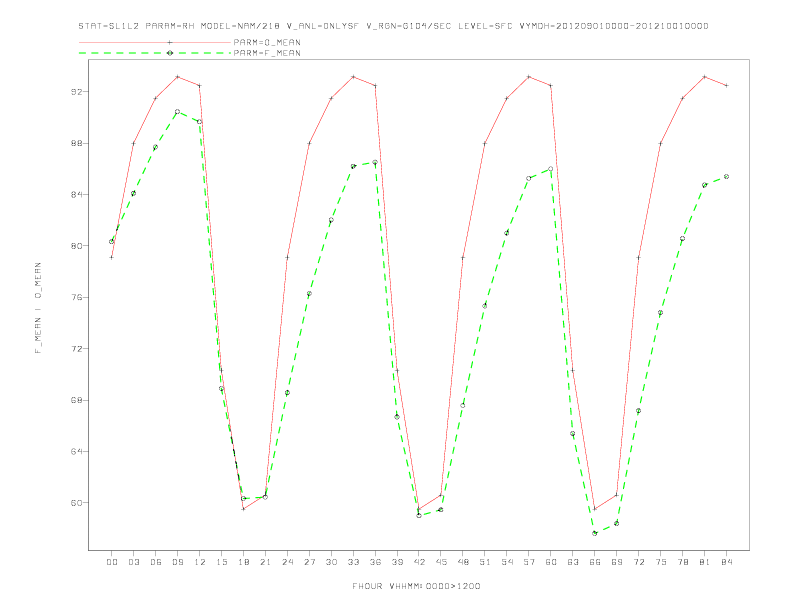Click the 57 forecast hour x-axis label
This screenshot has width=792, height=612.
pyautogui.click(x=529, y=562)
